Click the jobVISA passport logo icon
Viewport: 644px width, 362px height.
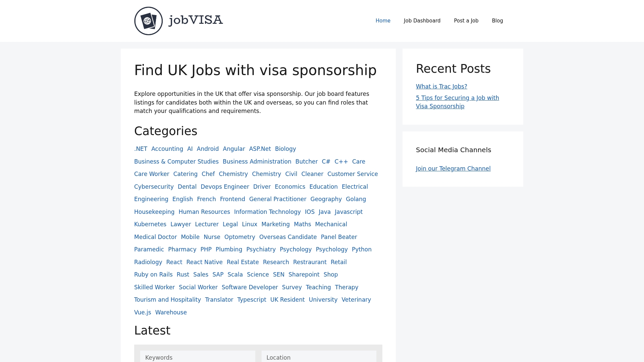[148, 21]
